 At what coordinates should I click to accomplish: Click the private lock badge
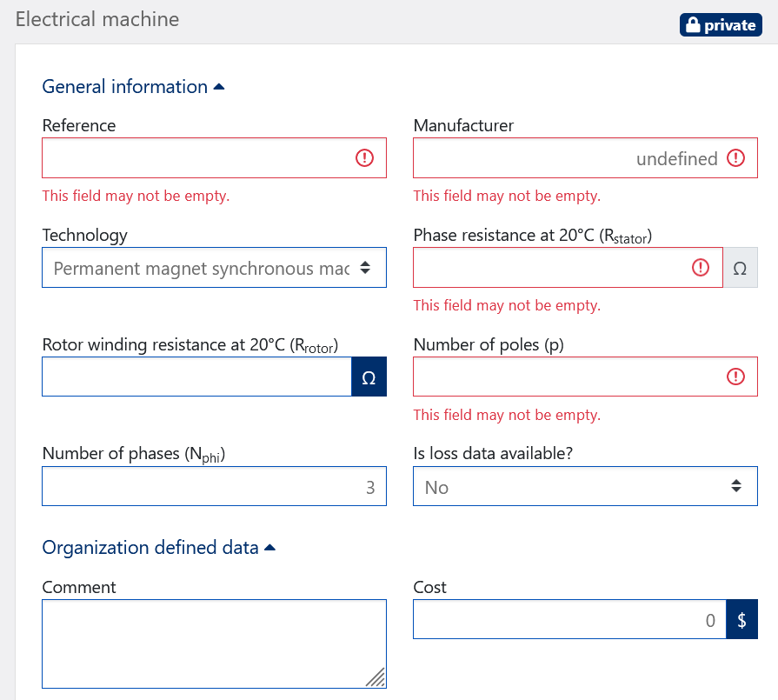(721, 25)
